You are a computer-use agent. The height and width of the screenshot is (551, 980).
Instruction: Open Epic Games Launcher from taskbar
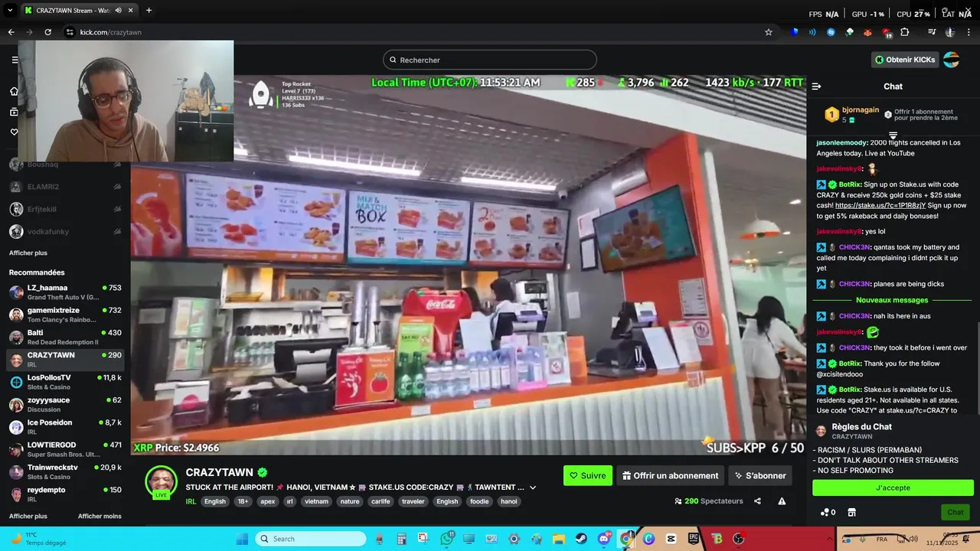(x=693, y=539)
